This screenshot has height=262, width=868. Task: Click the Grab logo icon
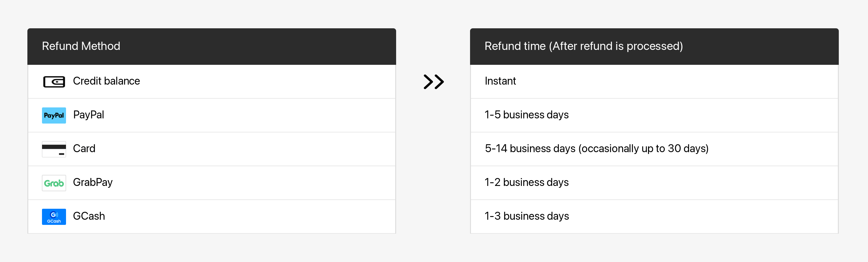54,183
